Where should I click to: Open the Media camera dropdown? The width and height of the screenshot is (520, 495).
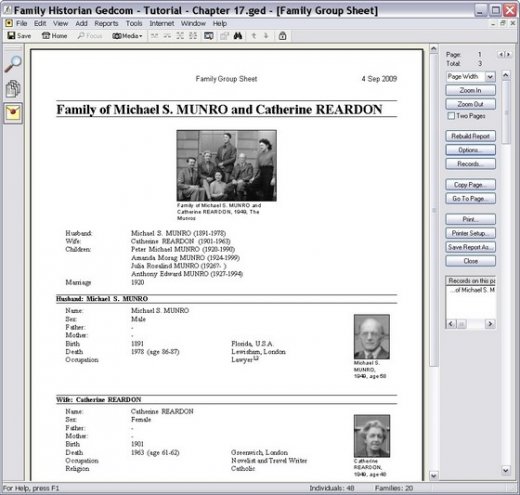click(127, 36)
